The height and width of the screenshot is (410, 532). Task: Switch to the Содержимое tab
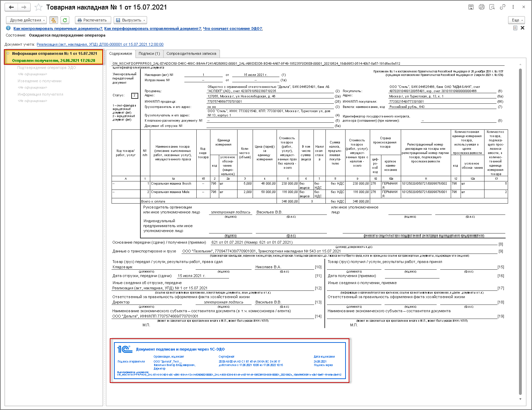(121, 53)
